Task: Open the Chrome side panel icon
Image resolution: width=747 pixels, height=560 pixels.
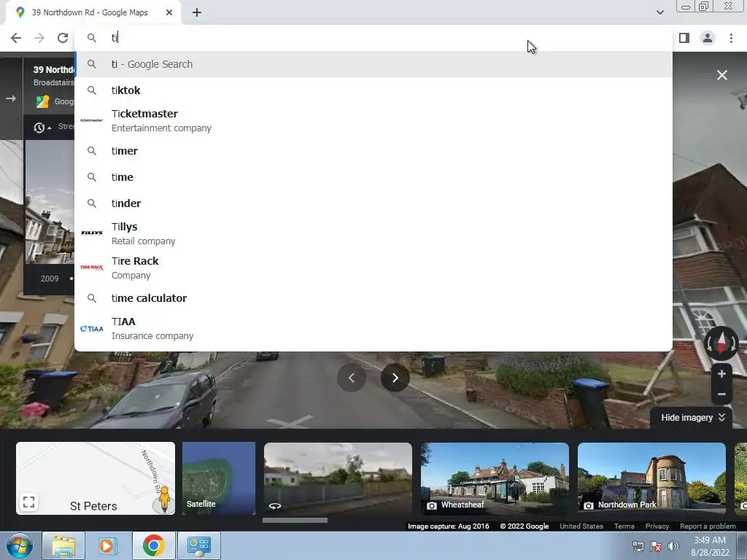Action: [x=684, y=38]
